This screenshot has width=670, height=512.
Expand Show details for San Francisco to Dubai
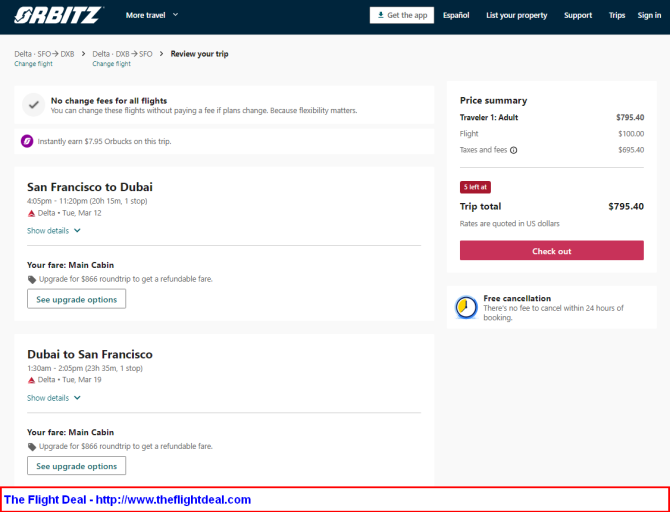[53, 231]
